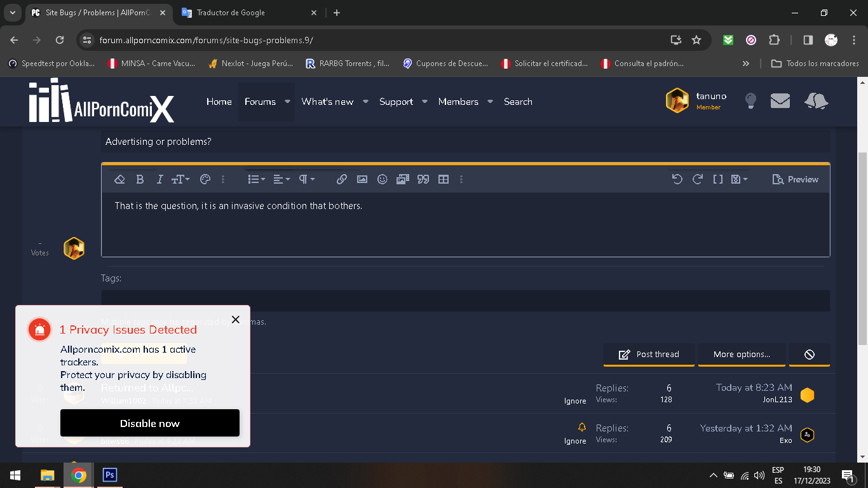Toggle the site style with lightbulb icon
Viewport: 868px width, 488px height.
(x=750, y=100)
